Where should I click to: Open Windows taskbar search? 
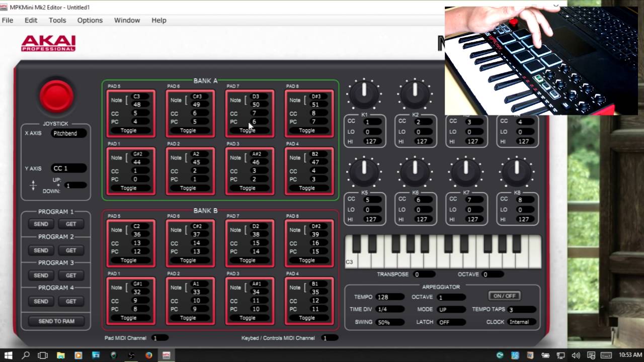[26, 355]
